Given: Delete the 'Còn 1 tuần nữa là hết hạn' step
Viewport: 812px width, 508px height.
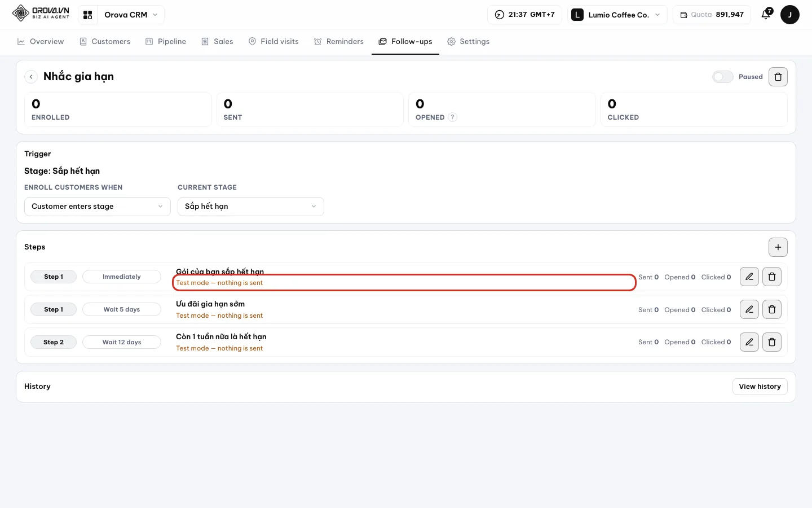Looking at the screenshot, I should pyautogui.click(x=772, y=342).
